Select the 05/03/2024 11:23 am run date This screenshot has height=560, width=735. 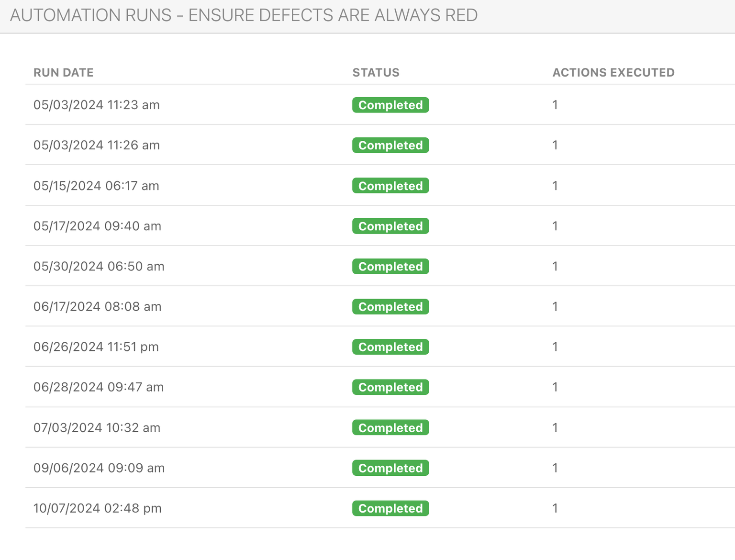96,105
